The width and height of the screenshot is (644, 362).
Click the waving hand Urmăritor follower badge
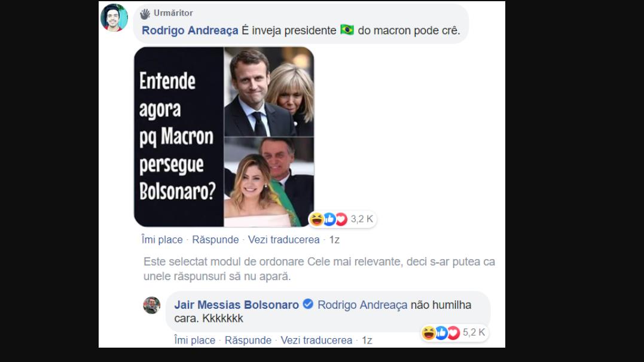145,14
